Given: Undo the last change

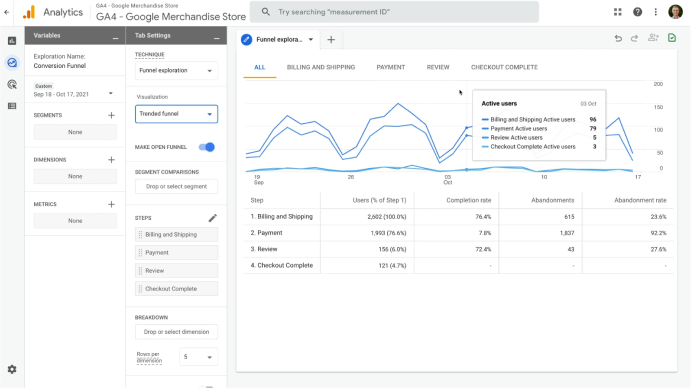Looking at the screenshot, I should point(618,38).
